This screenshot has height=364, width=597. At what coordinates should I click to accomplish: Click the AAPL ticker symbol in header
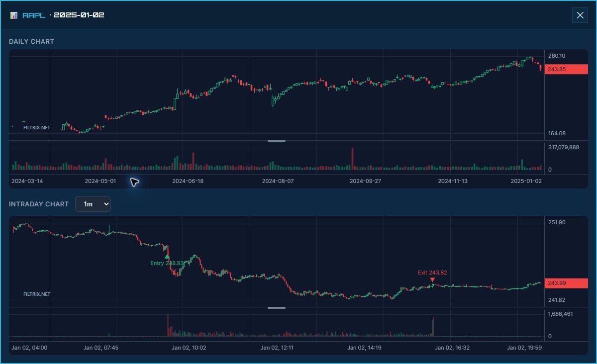coord(34,15)
